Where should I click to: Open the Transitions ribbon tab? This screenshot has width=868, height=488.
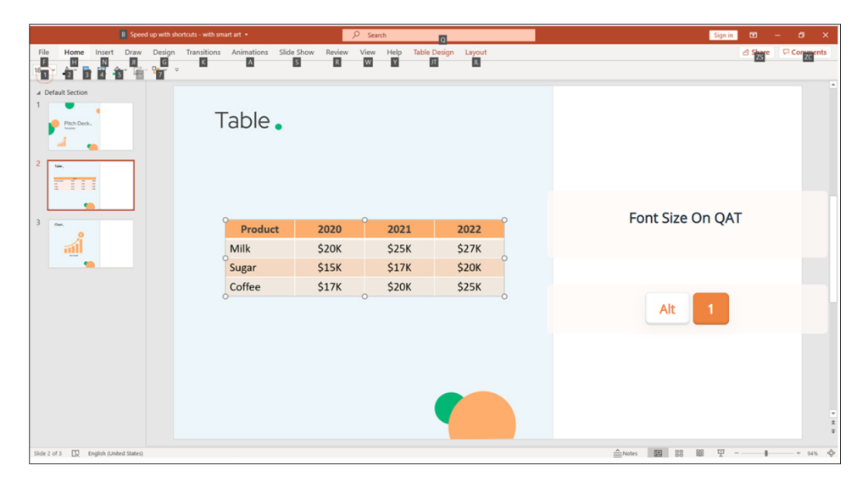pyautogui.click(x=203, y=52)
